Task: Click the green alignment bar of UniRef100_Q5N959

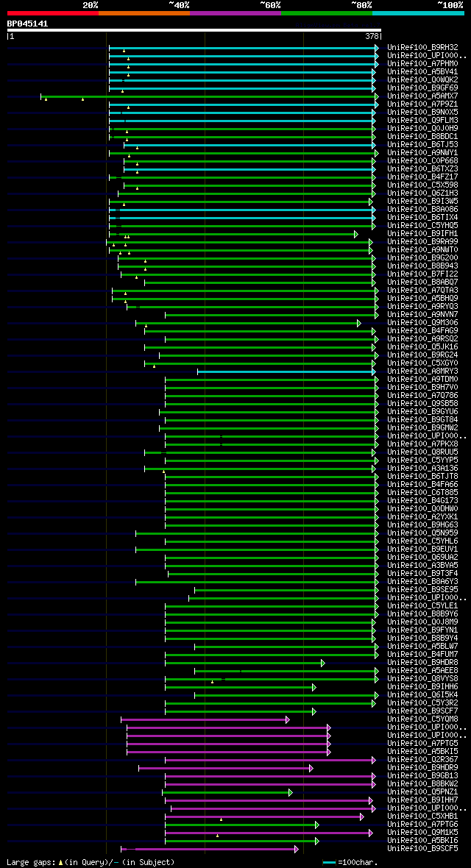Action: pos(257,533)
